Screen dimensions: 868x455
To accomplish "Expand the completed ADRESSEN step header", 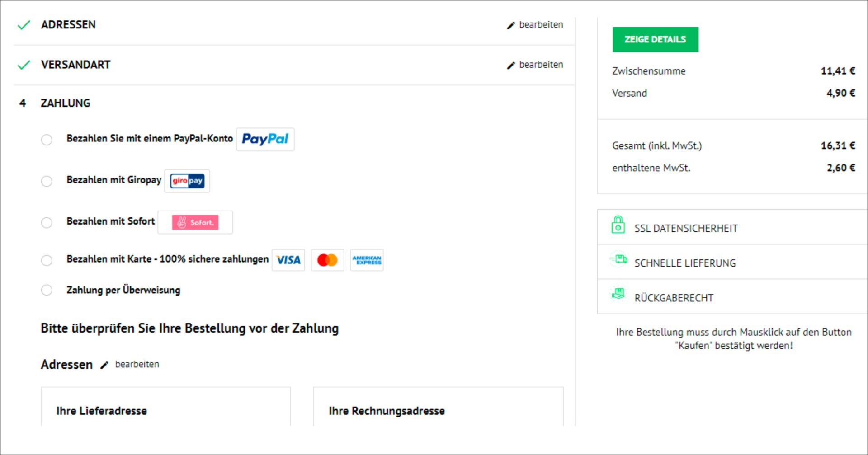I will coord(68,25).
